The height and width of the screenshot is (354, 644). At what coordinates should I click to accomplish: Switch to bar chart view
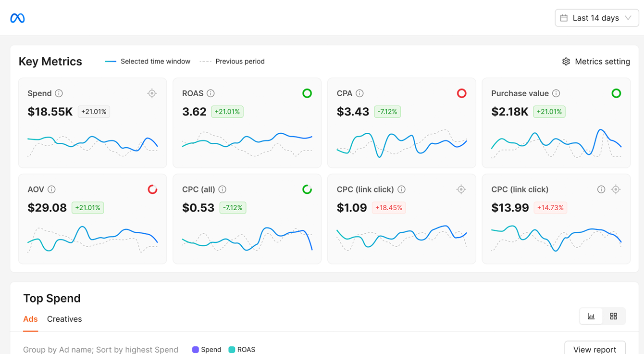(x=591, y=316)
